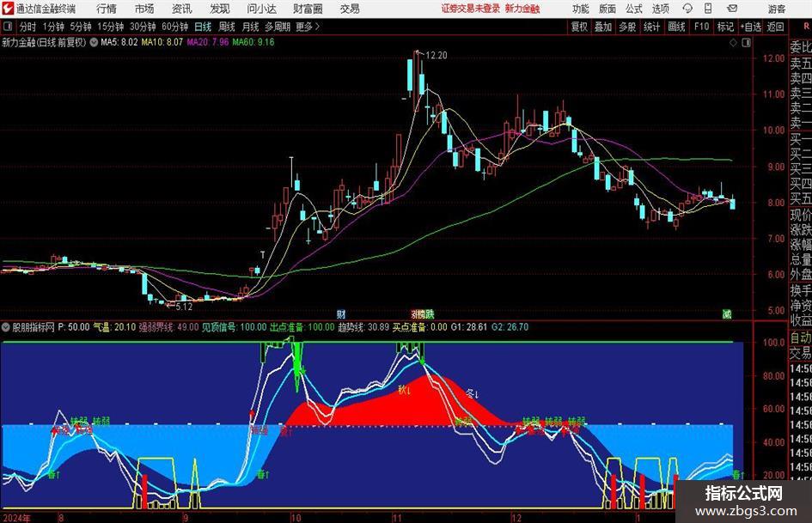This screenshot has width=812, height=523.
Task: Click the 强弱界线: 49.00 indicator value
Action: pyautogui.click(x=168, y=326)
